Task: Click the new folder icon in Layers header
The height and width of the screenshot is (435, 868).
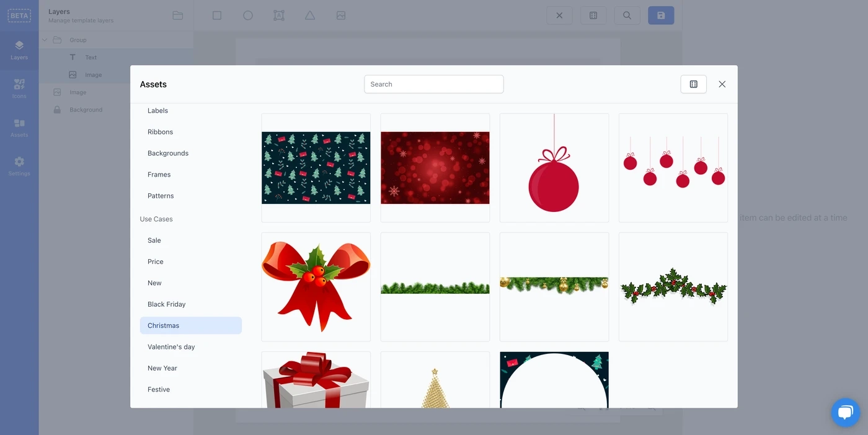Action: tap(178, 15)
